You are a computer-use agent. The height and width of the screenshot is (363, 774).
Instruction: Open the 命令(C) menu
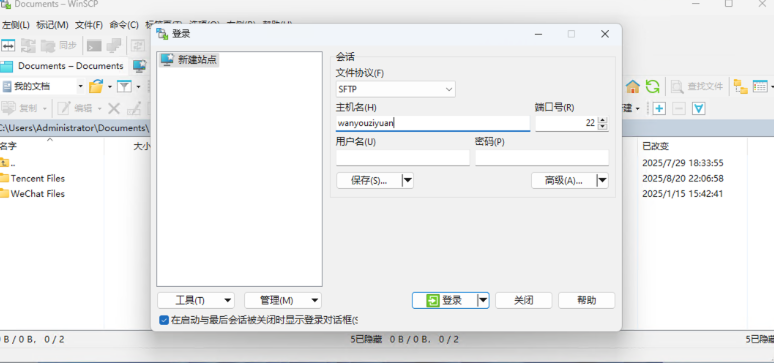point(124,25)
